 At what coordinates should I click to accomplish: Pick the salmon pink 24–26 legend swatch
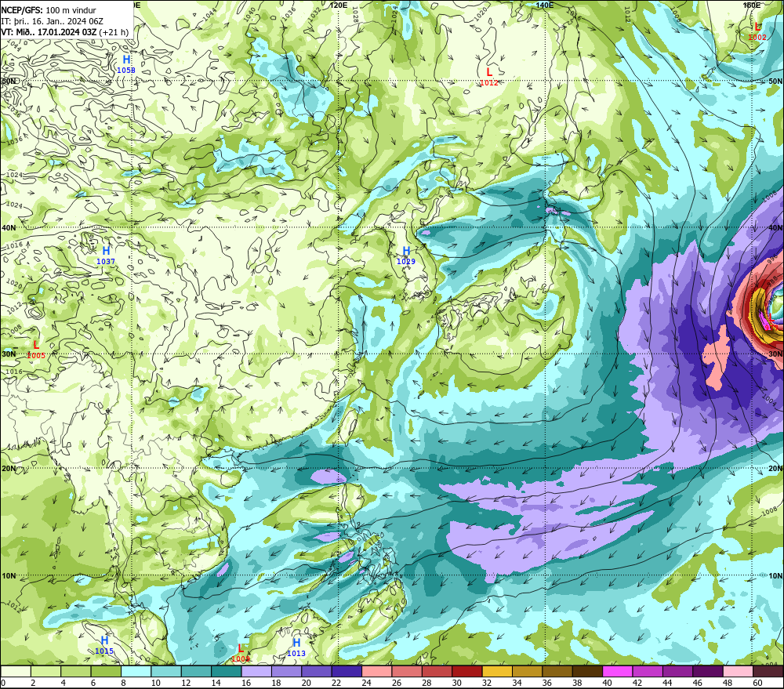(x=377, y=671)
